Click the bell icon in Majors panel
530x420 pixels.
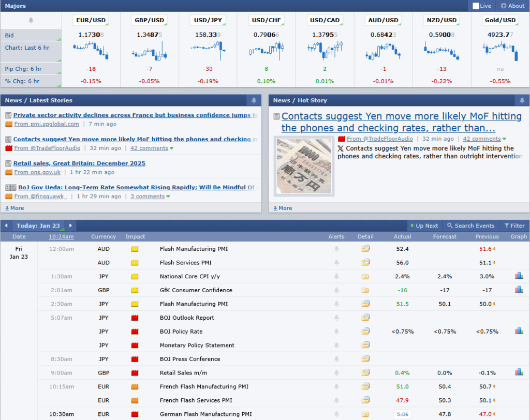click(x=31, y=20)
